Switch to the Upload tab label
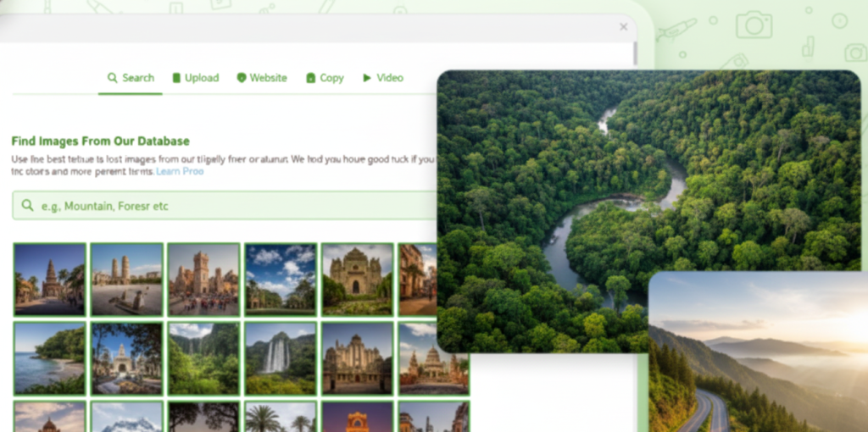This screenshot has width=868, height=432. 202,78
